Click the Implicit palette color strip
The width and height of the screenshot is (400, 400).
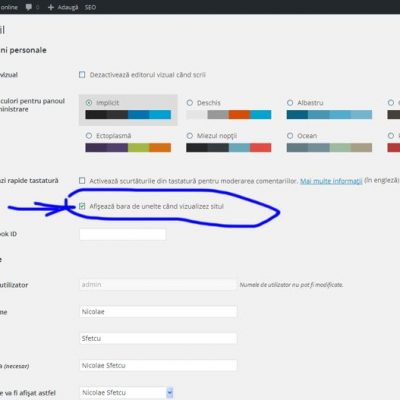click(128, 115)
